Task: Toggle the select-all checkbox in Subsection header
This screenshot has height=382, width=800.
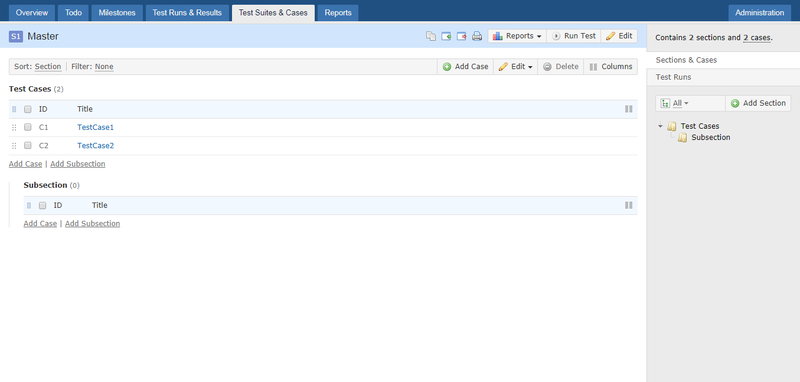Action: pyautogui.click(x=43, y=206)
